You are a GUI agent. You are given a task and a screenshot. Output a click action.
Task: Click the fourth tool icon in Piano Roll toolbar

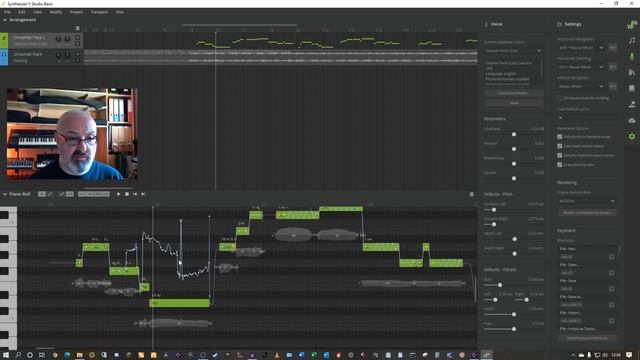point(70,194)
